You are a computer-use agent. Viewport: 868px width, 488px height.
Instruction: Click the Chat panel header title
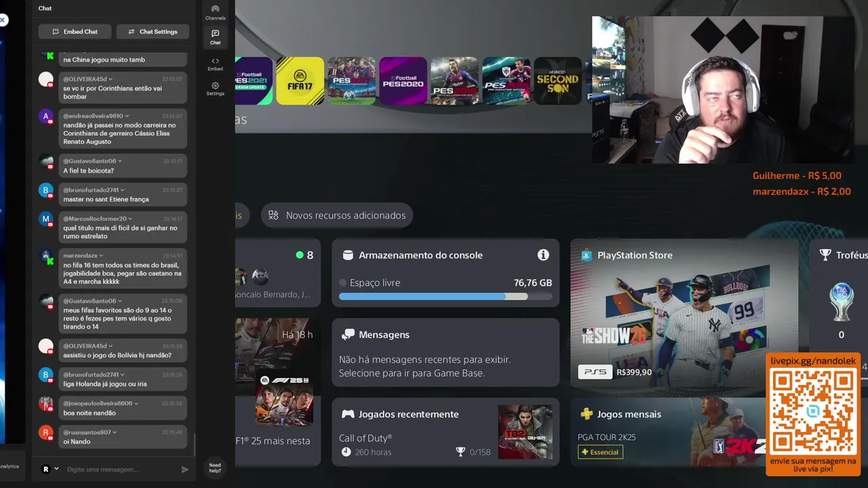(45, 8)
